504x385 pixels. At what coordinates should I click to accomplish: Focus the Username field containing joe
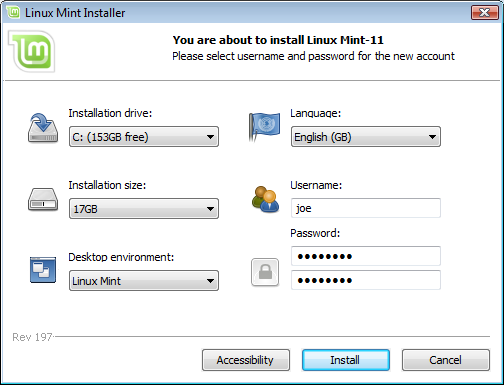coord(366,208)
